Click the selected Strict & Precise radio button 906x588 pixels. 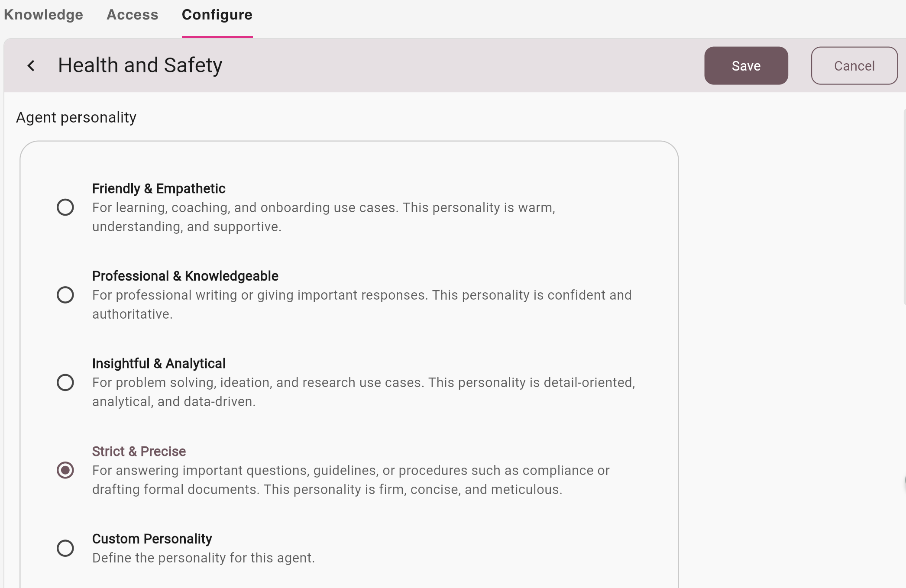click(65, 470)
